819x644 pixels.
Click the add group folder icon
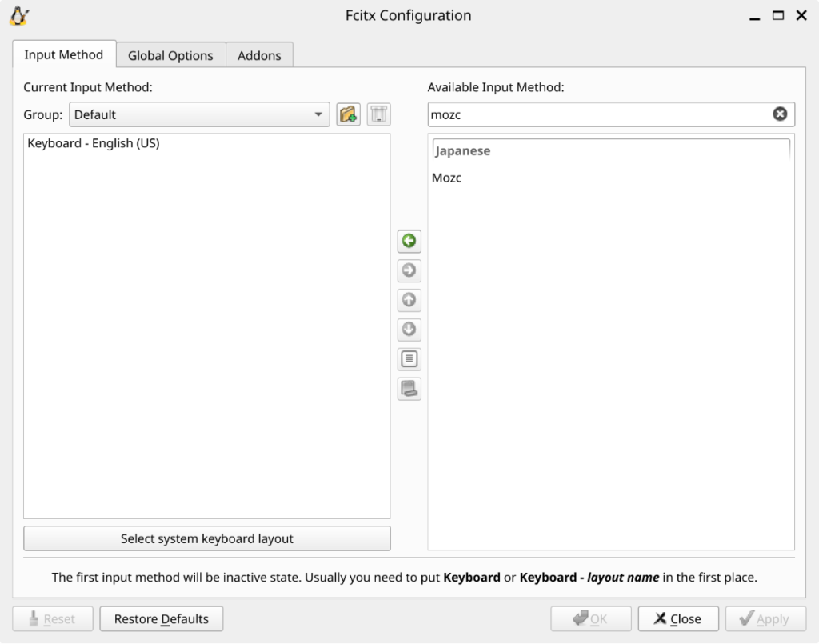coord(348,114)
